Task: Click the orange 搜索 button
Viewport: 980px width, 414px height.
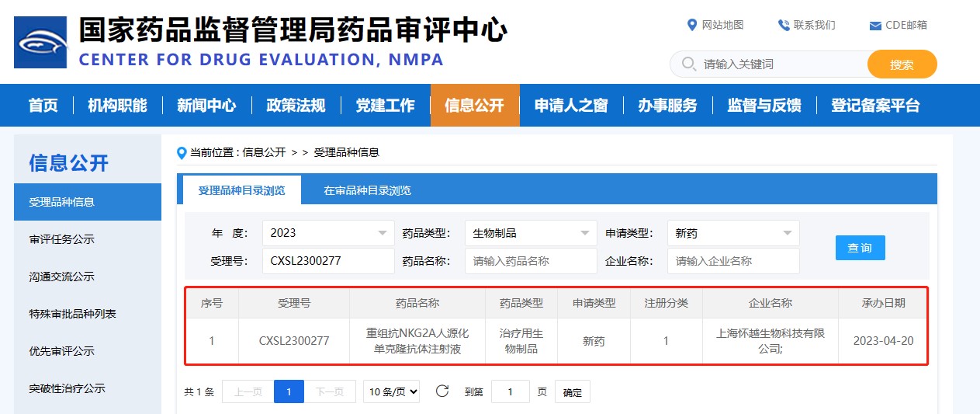Action: pyautogui.click(x=902, y=64)
